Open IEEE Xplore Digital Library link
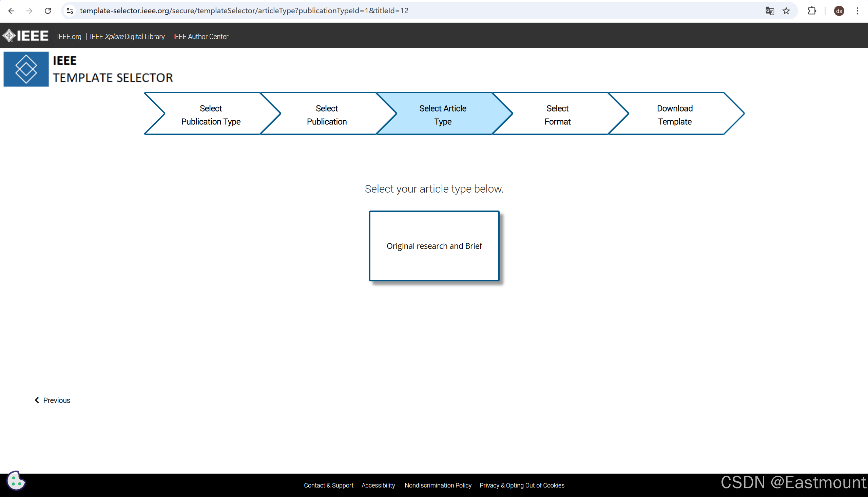 click(x=127, y=37)
